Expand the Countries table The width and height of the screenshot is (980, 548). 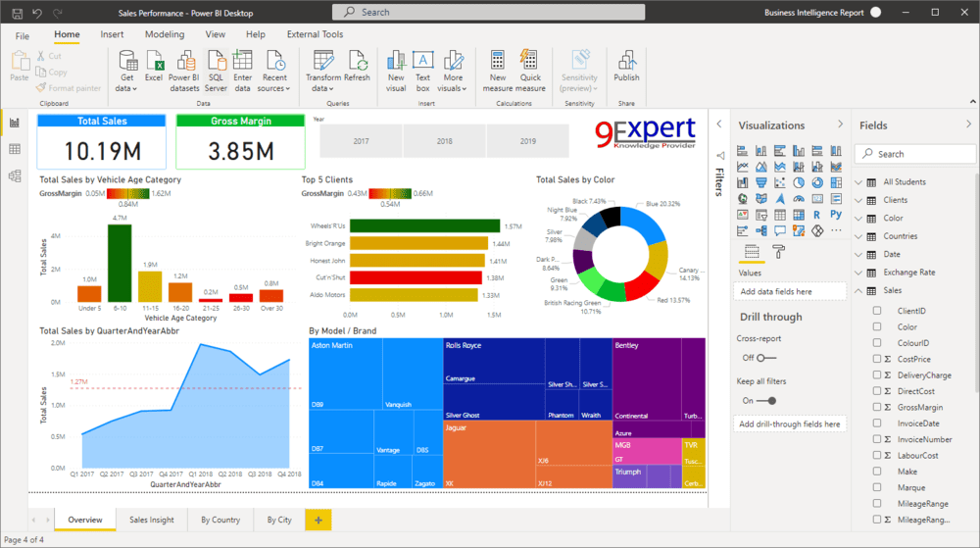click(858, 237)
